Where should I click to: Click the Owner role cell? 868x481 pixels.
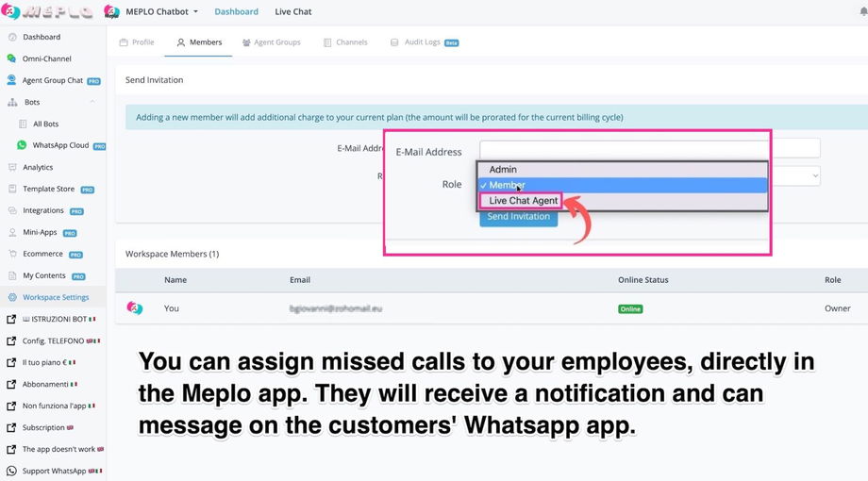coord(837,308)
